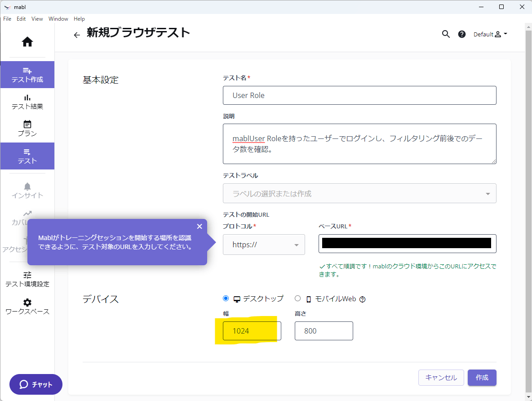The width and height of the screenshot is (532, 401).
Task: Select the モバイルWeb radio button
Action: click(x=297, y=298)
